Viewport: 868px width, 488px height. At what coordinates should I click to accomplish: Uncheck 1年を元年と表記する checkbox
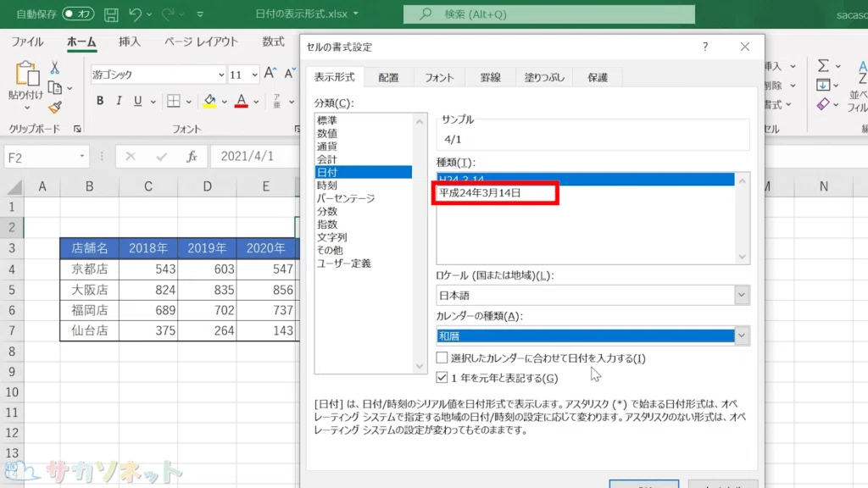tap(442, 378)
